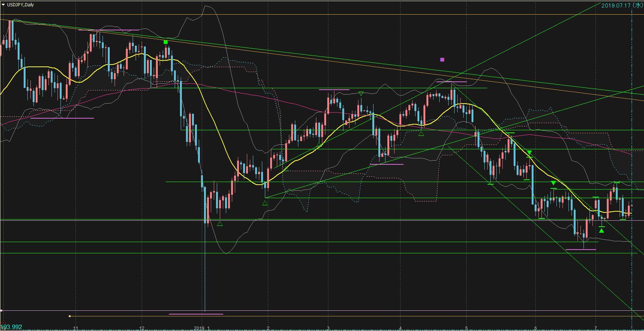Screen dimensions: 644x331
Task: Click the USDJPY,Daily chart title
Action: (x=20, y=5)
